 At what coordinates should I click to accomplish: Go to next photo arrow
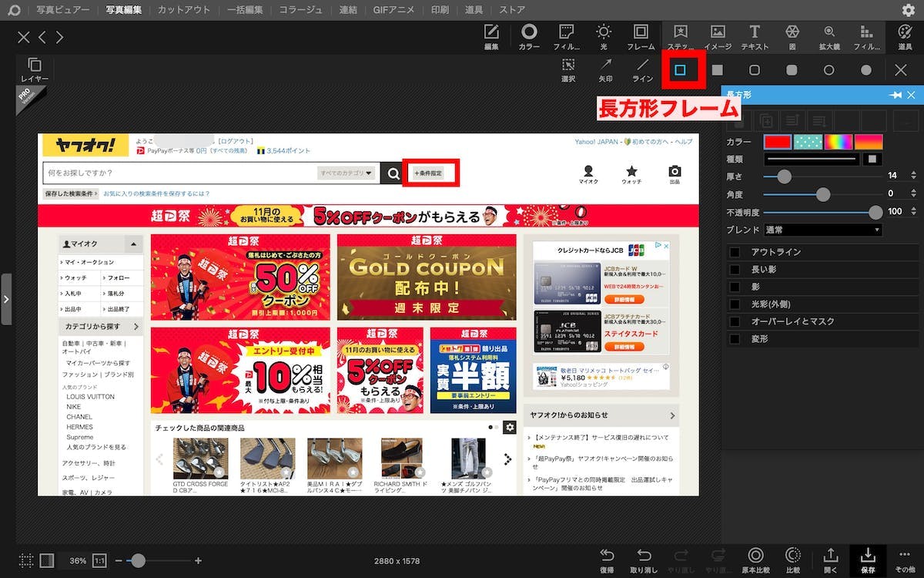pyautogui.click(x=59, y=37)
